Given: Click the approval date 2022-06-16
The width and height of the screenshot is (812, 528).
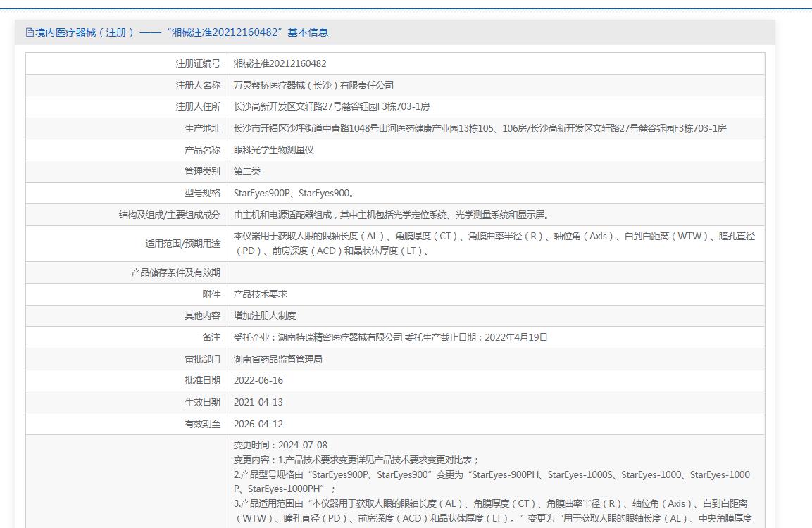Looking at the screenshot, I should pos(258,380).
